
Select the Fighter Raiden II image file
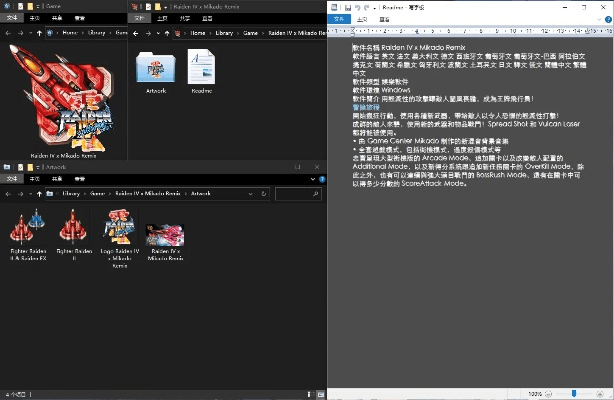click(x=74, y=234)
